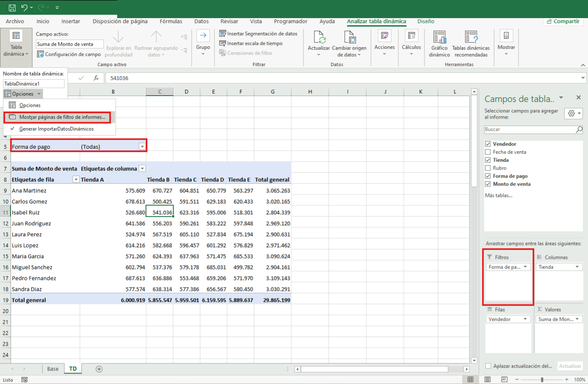
Task: Click macro recording icon in status bar
Action: [24, 379]
